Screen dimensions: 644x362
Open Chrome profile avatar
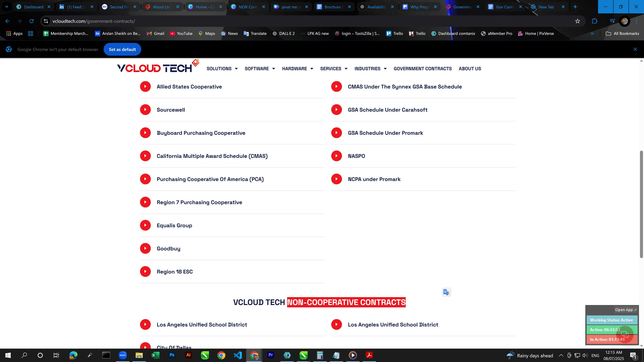click(x=625, y=21)
